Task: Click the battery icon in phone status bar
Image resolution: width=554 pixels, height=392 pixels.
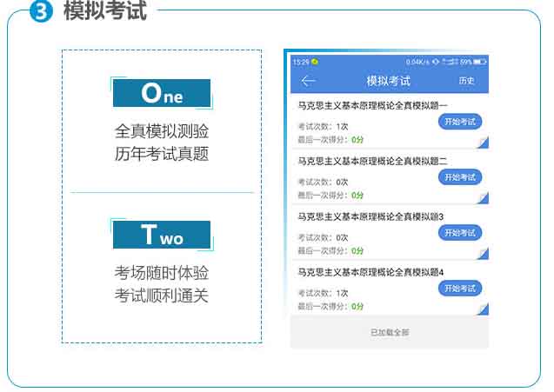Action: [x=480, y=62]
